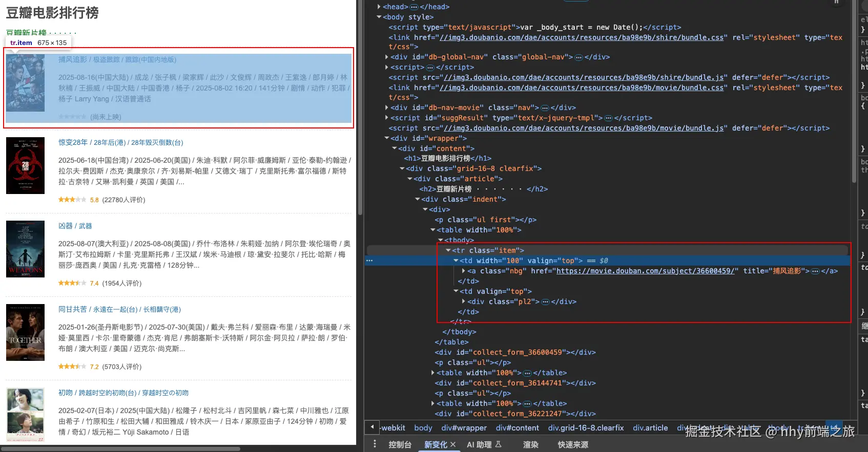Click the page's horizontal scrollbar
This screenshot has height=452, width=868.
[x=121, y=448]
